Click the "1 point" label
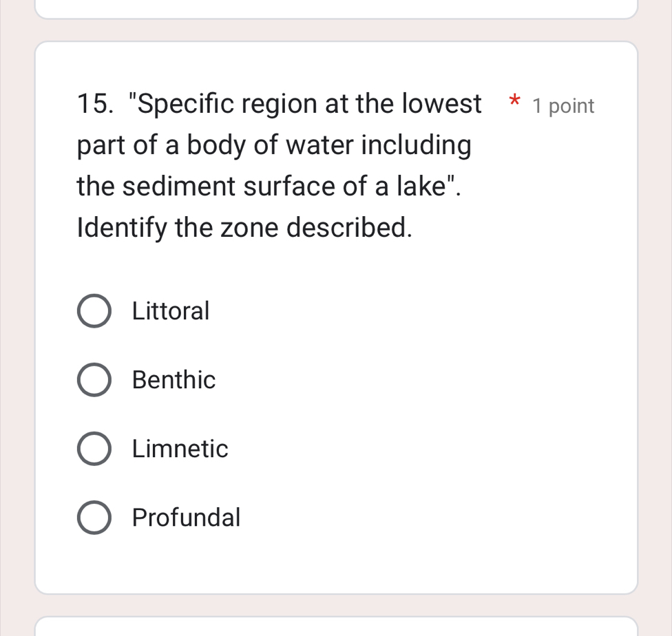This screenshot has height=636, width=672. 563,107
